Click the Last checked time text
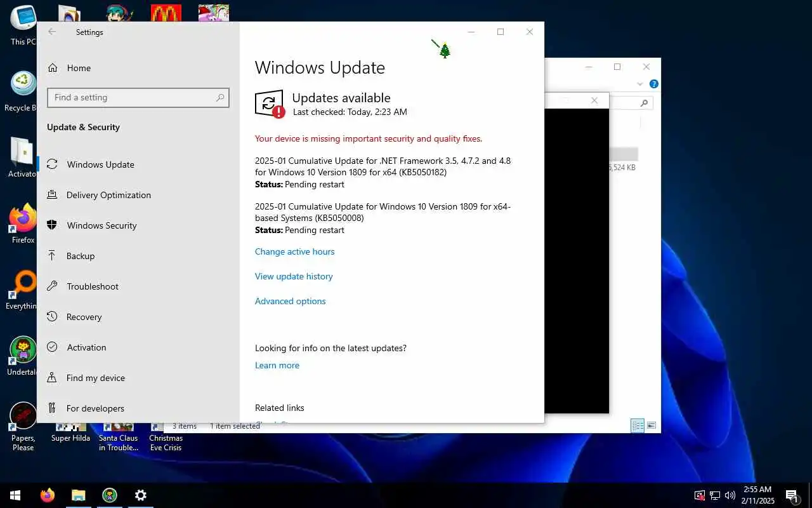The image size is (812, 508). click(x=350, y=112)
